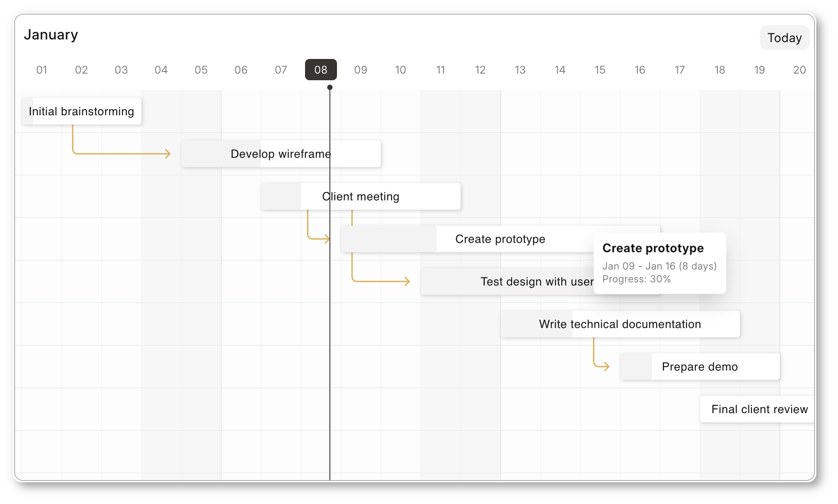Open the Client meeting task
The image size is (838, 504).
coord(361,196)
